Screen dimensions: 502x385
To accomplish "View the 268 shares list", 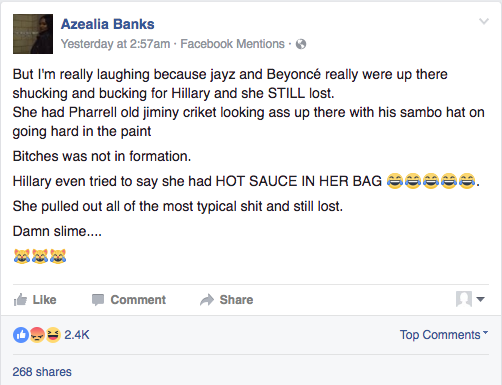I will [42, 372].
